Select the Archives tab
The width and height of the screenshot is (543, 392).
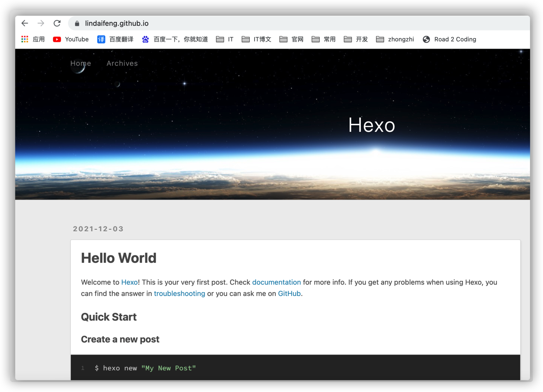122,63
